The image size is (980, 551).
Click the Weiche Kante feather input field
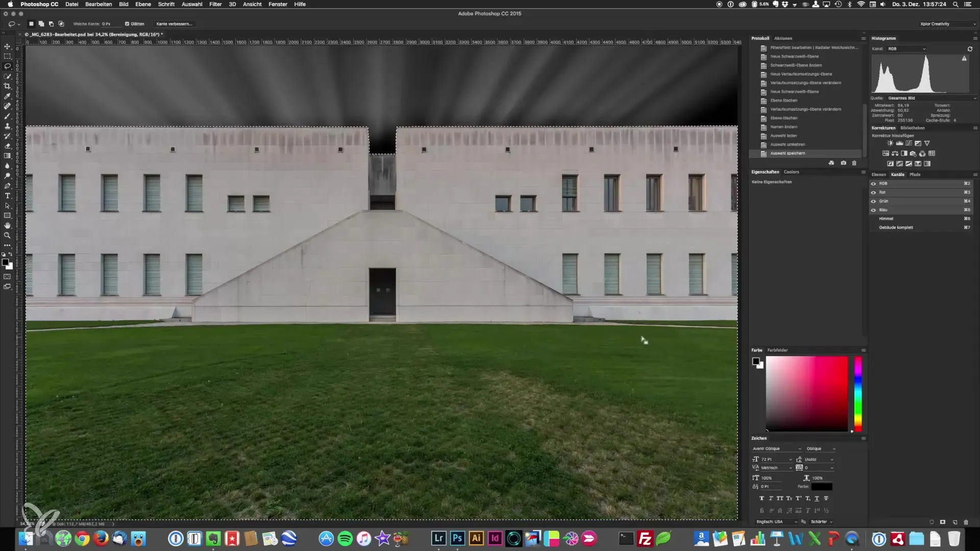(111, 24)
